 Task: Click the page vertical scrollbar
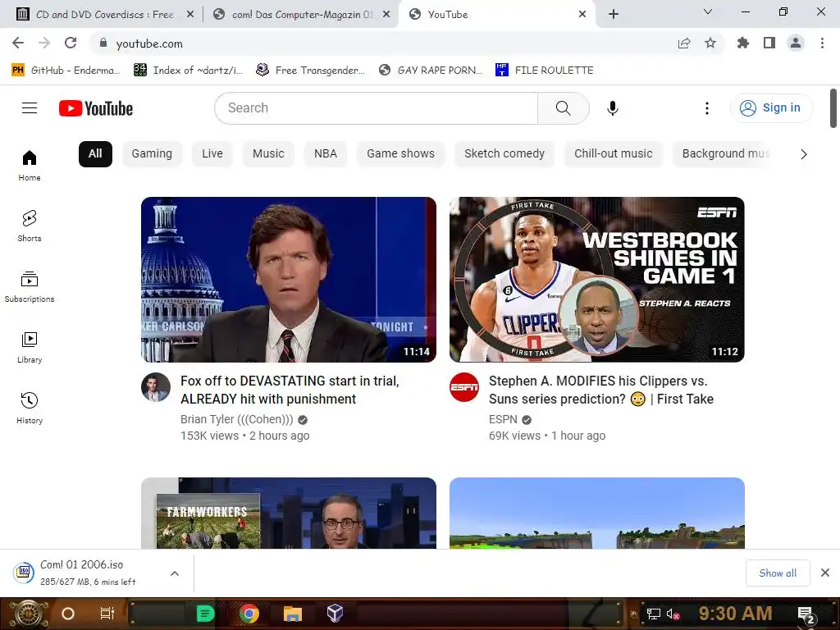(833, 108)
